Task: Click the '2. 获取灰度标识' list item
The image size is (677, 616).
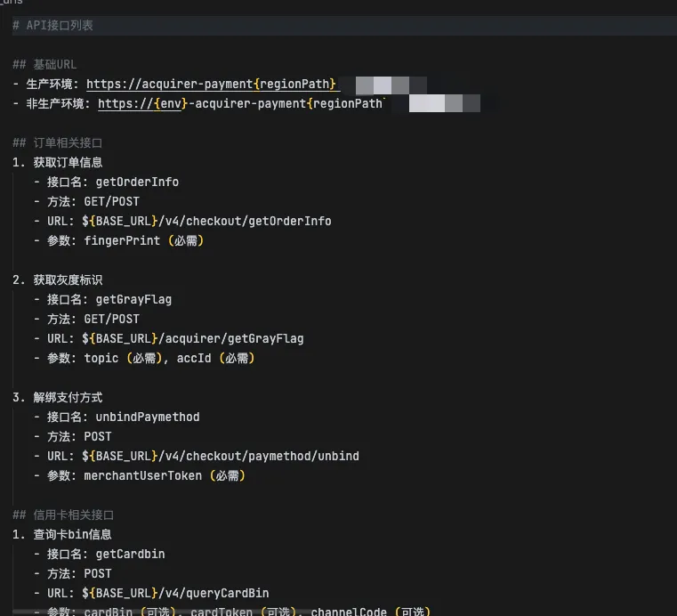Action: [58, 280]
